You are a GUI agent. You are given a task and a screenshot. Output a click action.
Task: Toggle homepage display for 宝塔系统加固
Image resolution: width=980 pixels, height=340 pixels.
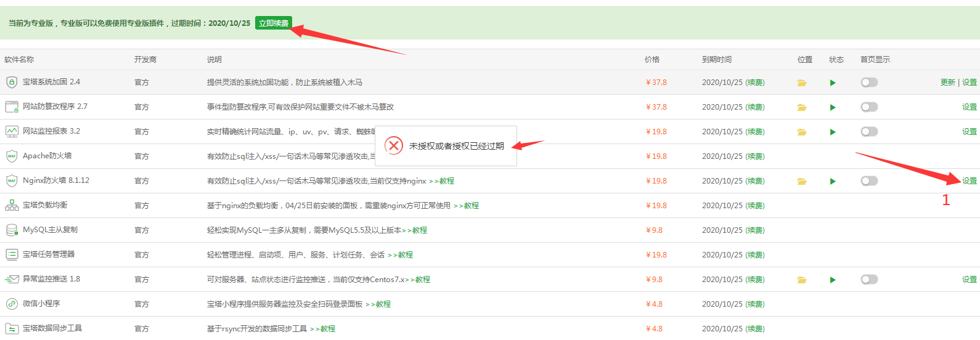[869, 83]
